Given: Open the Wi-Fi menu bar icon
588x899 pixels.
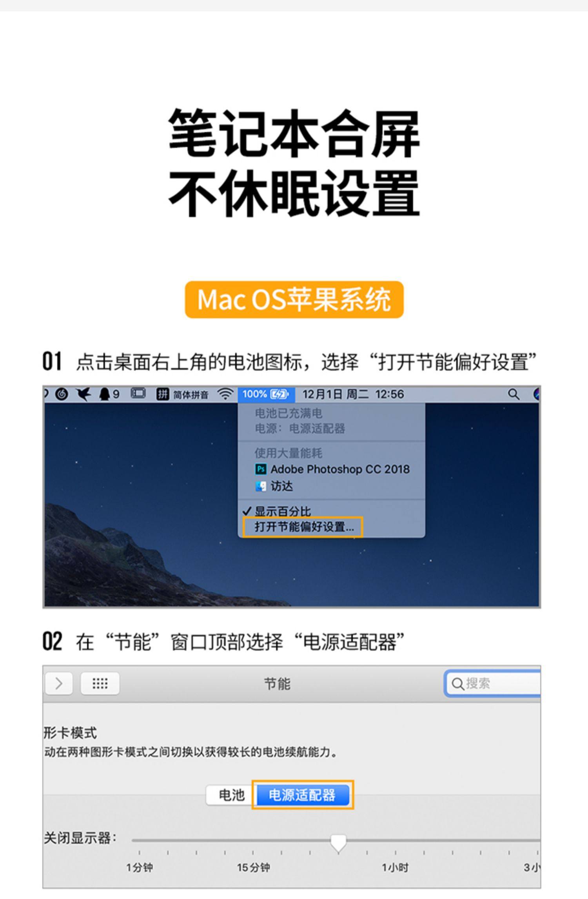Looking at the screenshot, I should pyautogui.click(x=225, y=394).
